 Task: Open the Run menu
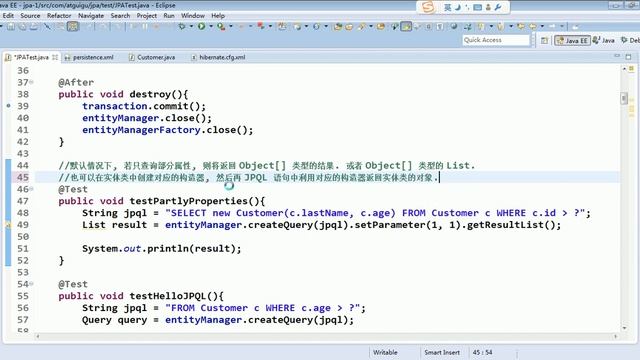[169, 16]
